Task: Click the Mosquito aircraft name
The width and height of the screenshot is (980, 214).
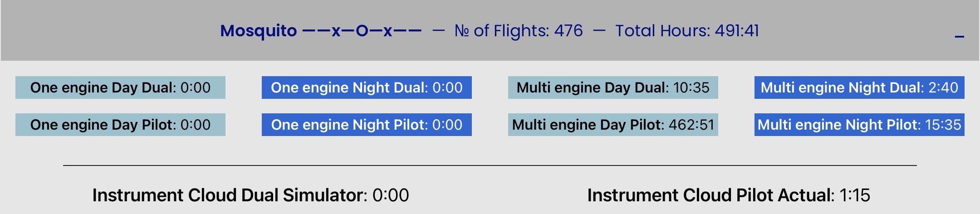Action: pyautogui.click(x=258, y=31)
